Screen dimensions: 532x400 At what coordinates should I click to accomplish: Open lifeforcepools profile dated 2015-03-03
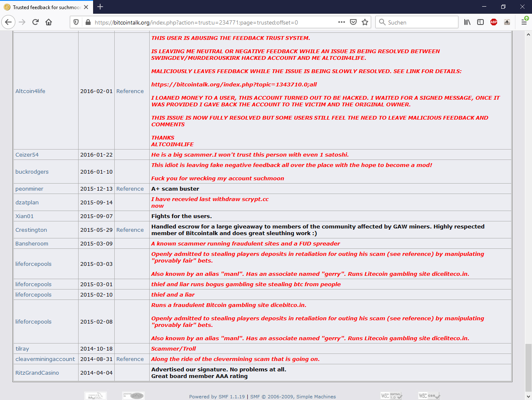click(x=33, y=264)
